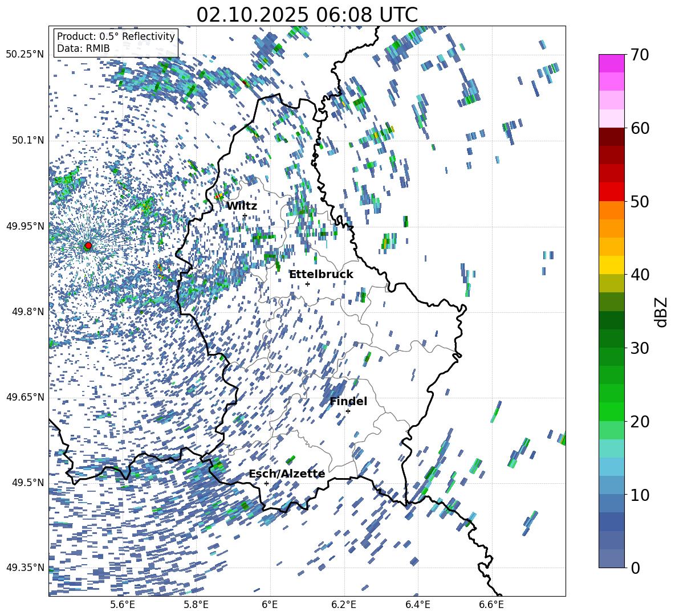Click the 6°E longitude label
The image size is (675, 616).
point(270,605)
